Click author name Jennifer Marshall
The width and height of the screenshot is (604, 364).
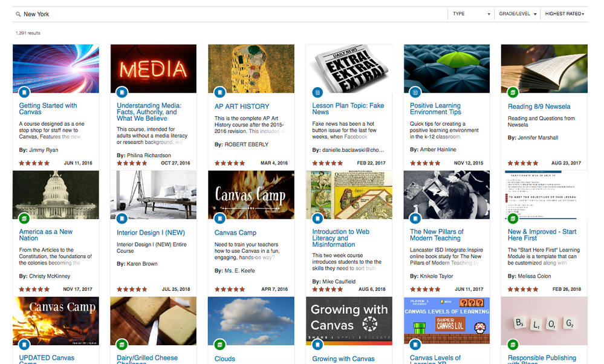(x=537, y=137)
